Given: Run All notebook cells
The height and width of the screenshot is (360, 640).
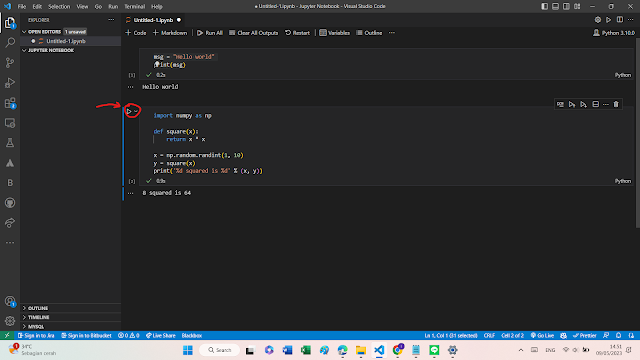Looking at the screenshot, I should pyautogui.click(x=210, y=33).
